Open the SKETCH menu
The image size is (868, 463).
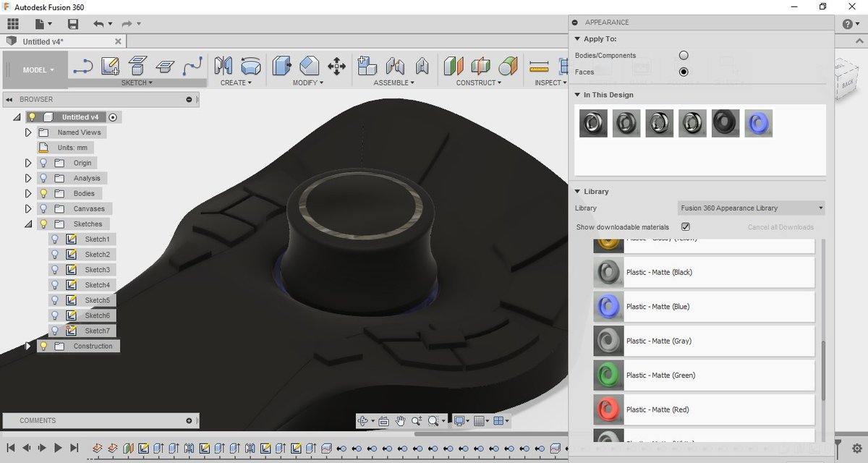137,82
